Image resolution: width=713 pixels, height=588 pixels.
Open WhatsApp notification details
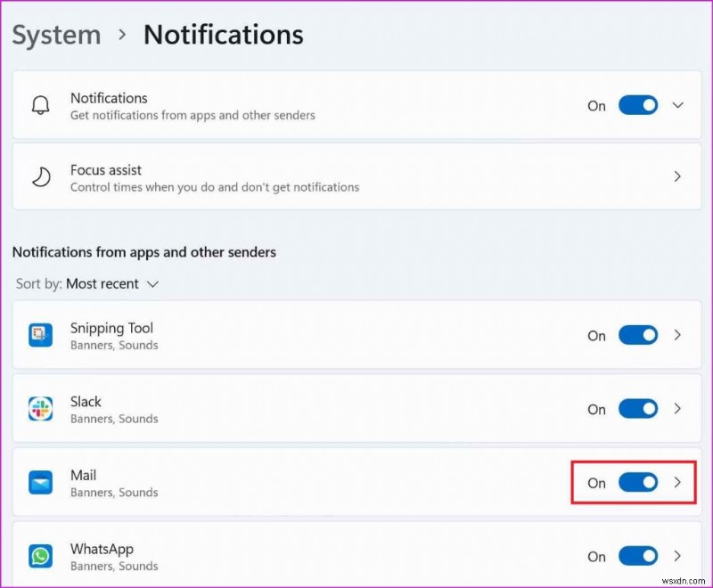(677, 557)
